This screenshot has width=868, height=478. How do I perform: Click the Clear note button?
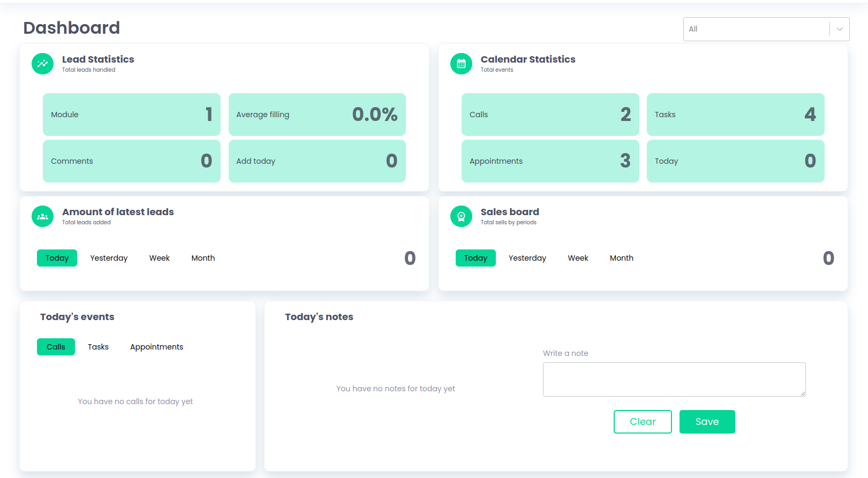pos(642,422)
